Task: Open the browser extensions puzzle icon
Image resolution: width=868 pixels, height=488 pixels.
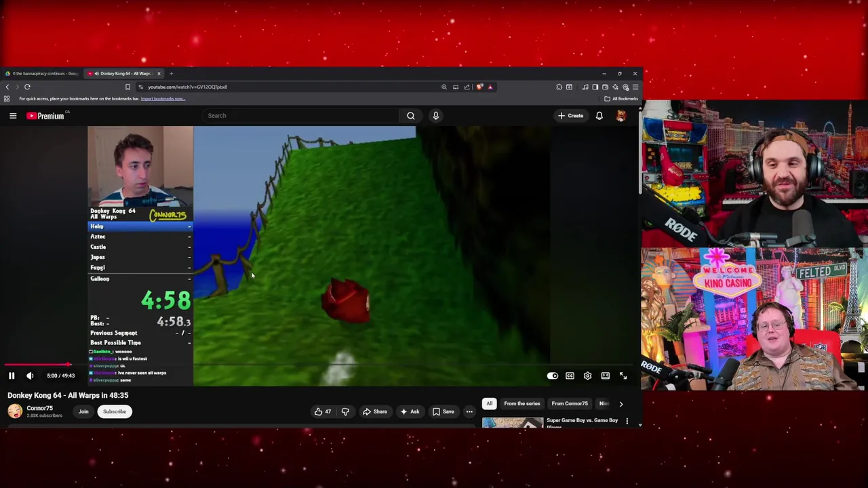Action: [x=559, y=87]
